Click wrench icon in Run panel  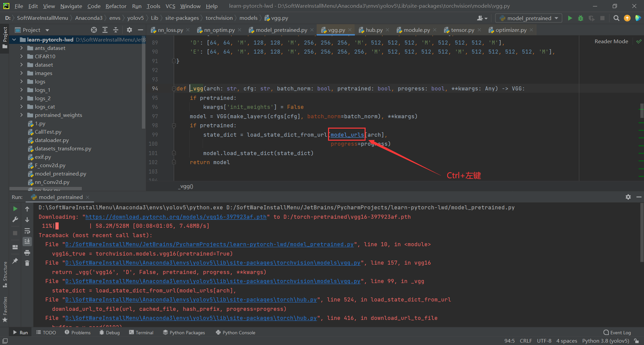tap(15, 219)
